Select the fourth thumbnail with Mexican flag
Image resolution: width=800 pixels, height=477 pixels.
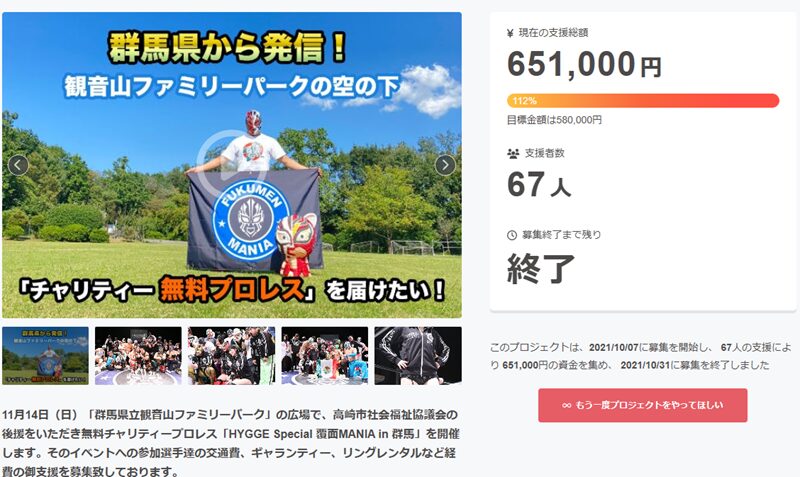tap(325, 356)
